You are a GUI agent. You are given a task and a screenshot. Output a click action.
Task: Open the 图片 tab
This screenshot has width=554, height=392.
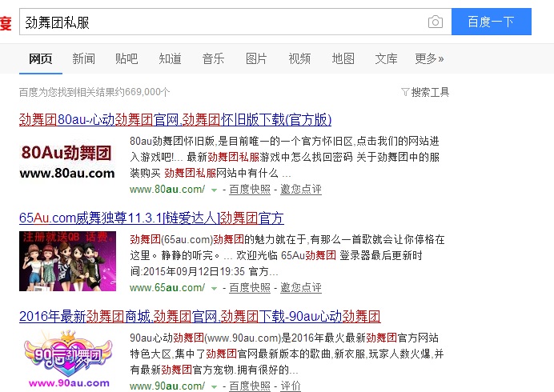coord(256,58)
